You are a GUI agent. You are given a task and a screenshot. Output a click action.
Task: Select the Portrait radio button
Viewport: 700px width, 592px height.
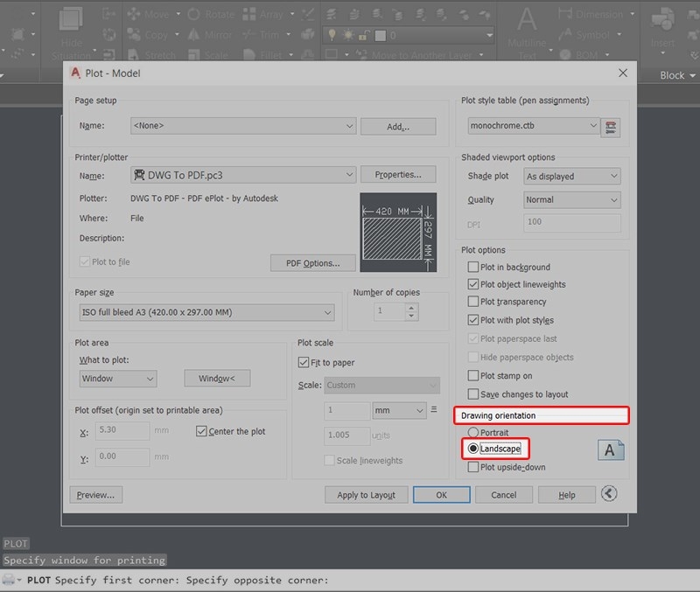pyautogui.click(x=473, y=432)
